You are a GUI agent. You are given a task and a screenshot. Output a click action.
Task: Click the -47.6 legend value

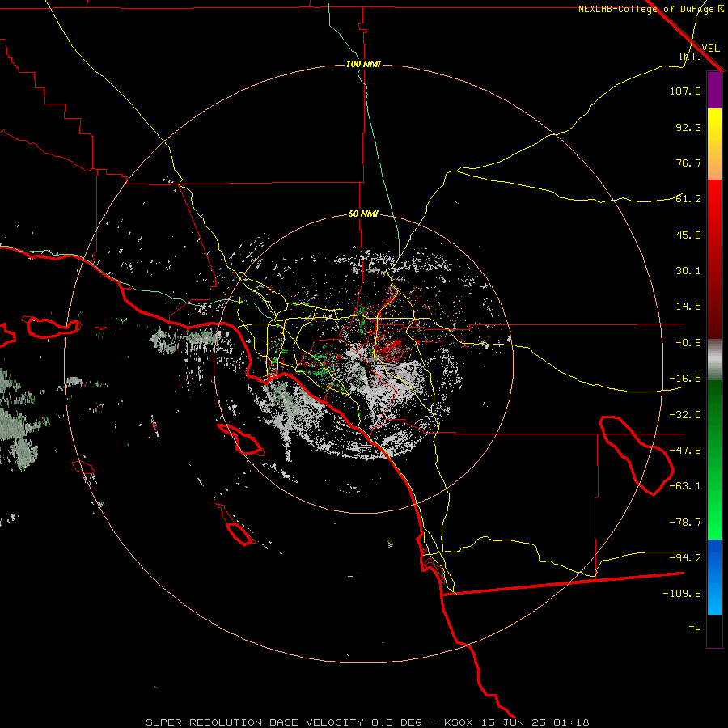tap(685, 451)
